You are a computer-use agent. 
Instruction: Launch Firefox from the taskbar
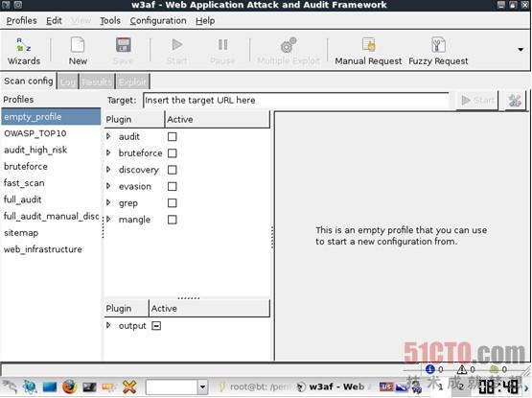(69, 386)
